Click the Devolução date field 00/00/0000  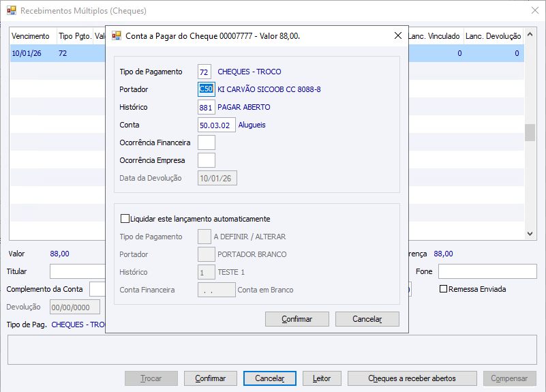point(75,307)
